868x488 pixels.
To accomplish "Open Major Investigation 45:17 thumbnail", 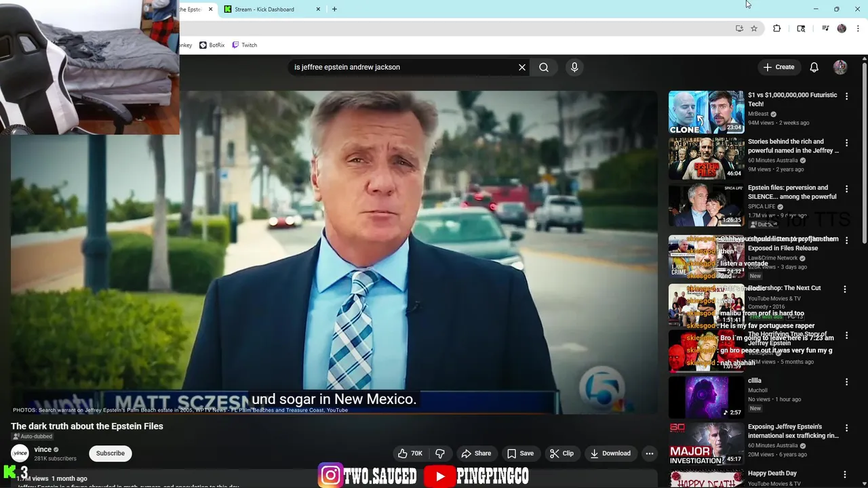I will point(706,444).
